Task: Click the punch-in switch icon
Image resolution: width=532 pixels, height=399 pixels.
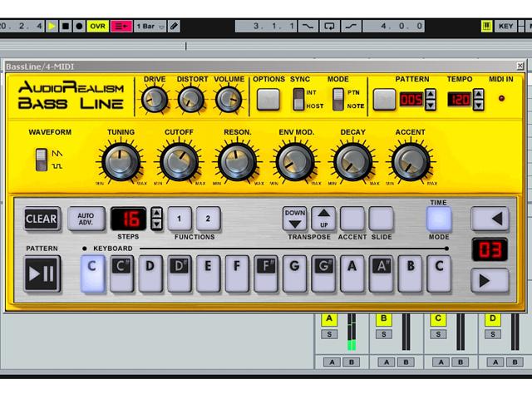Action: 308,26
